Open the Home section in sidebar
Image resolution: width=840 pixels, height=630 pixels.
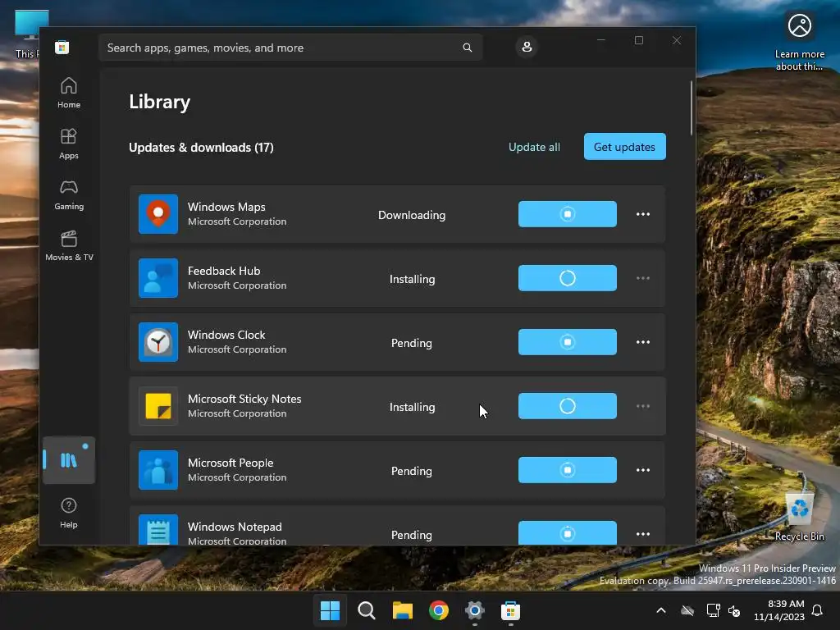coord(69,94)
